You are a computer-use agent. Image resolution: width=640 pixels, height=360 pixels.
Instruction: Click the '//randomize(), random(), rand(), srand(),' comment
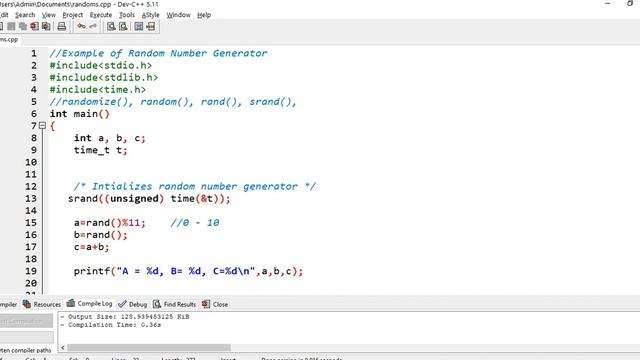[x=173, y=102]
